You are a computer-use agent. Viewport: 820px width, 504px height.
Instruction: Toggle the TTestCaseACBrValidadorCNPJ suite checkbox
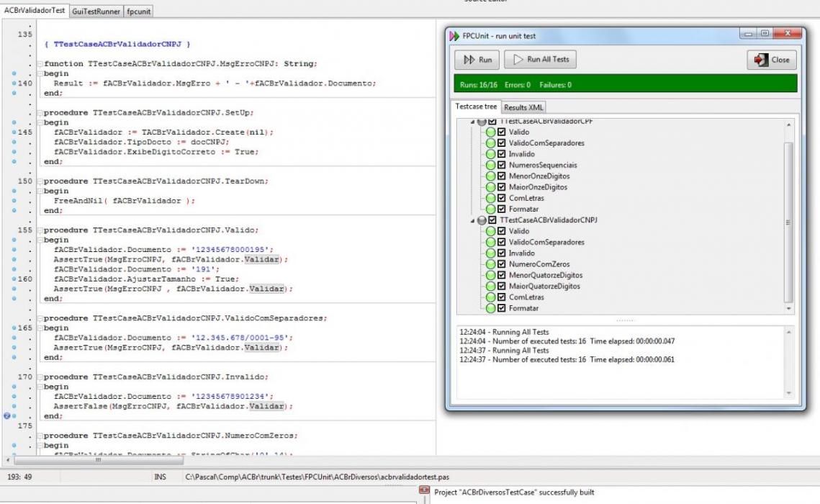(x=492, y=220)
